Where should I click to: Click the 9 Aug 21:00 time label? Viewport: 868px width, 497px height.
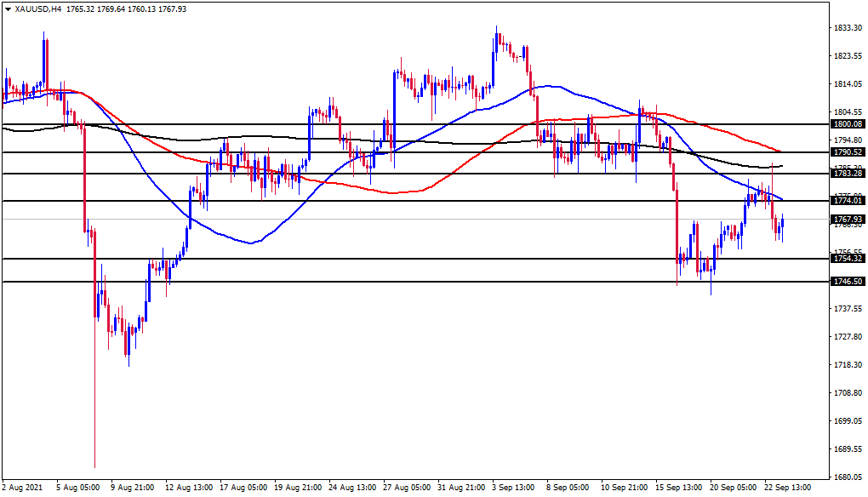coord(132,488)
